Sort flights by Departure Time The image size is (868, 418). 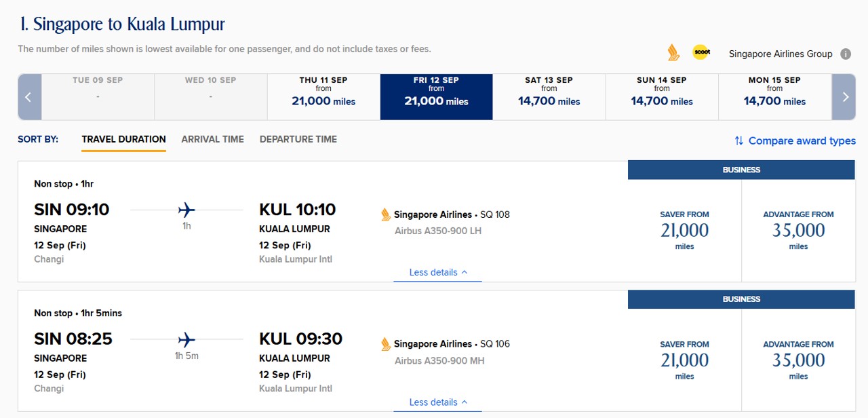(x=298, y=139)
